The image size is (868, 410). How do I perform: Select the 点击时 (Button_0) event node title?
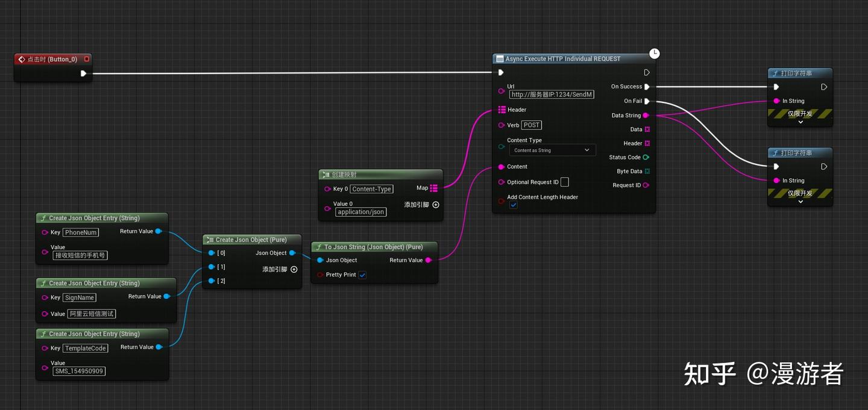point(52,60)
